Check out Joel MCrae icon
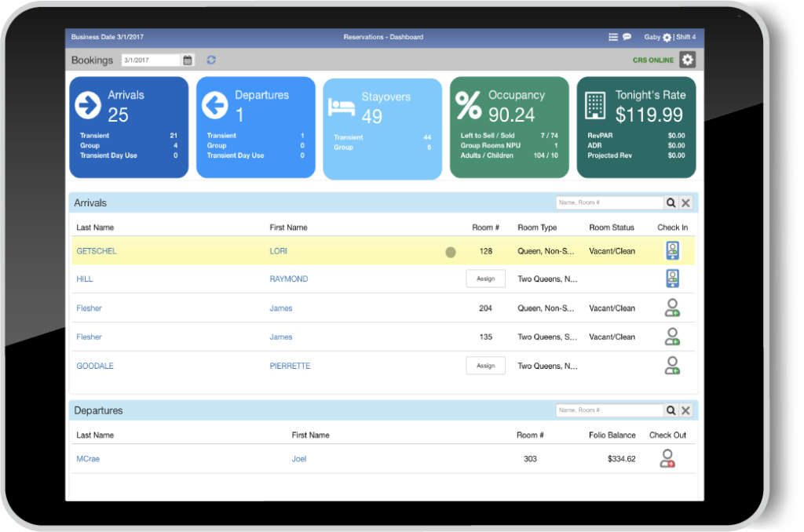The width and height of the screenshot is (804, 532). point(667,458)
